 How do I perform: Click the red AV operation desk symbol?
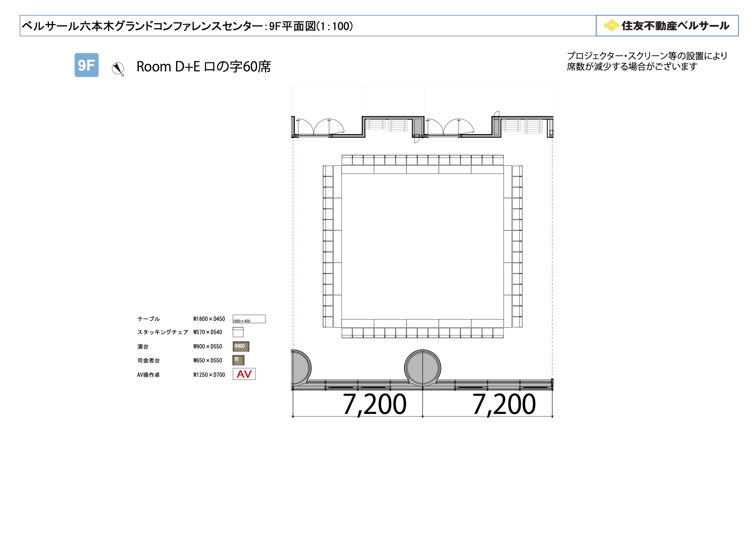coord(244,374)
